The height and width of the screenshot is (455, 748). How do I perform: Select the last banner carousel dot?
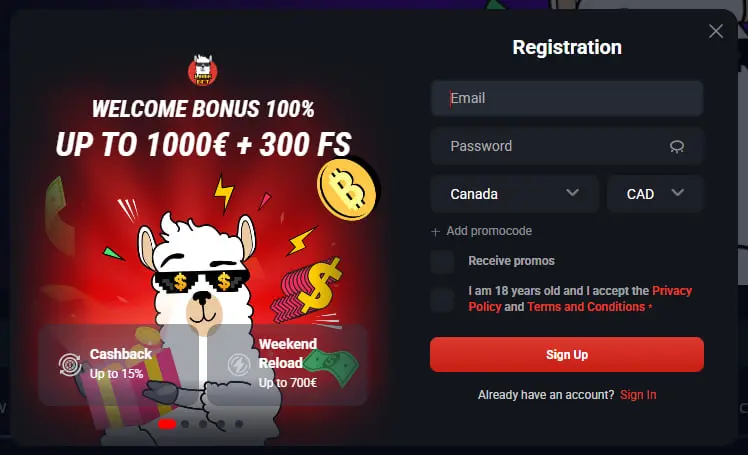pyautogui.click(x=239, y=424)
